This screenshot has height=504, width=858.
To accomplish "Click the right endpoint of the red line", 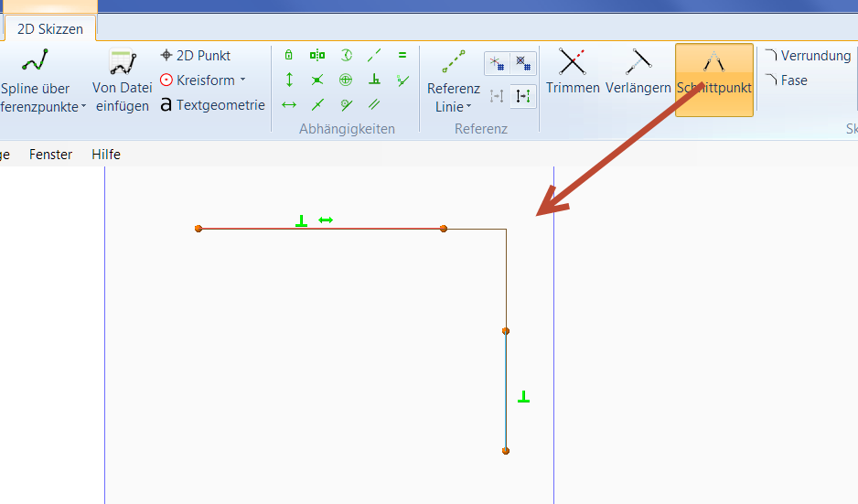I will pyautogui.click(x=444, y=229).
